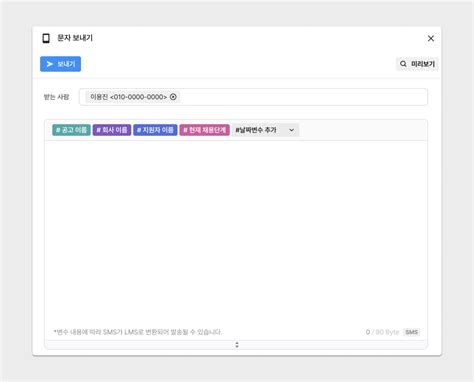Click the SMS badge near the byte counter
Image resolution: width=474 pixels, height=382 pixels.
click(x=412, y=332)
